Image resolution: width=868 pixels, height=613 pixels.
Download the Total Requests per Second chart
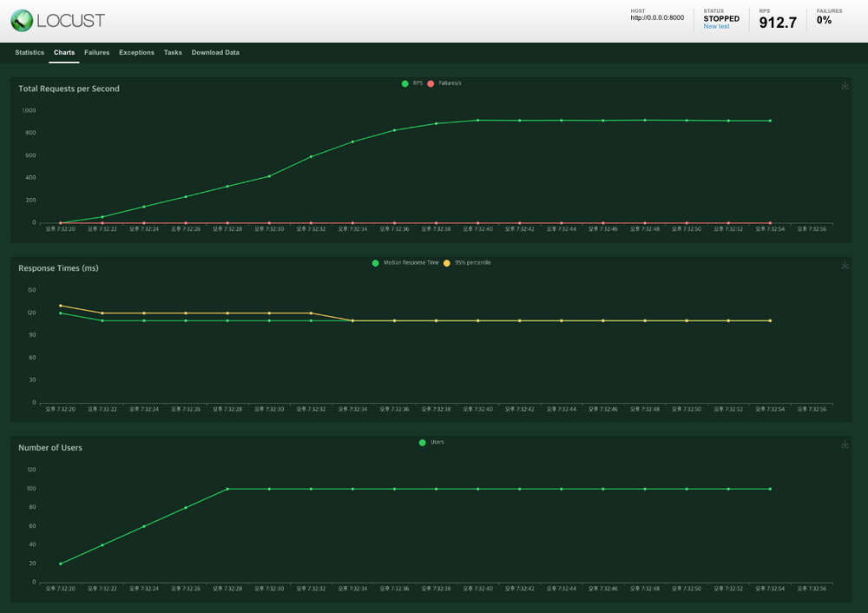click(845, 86)
